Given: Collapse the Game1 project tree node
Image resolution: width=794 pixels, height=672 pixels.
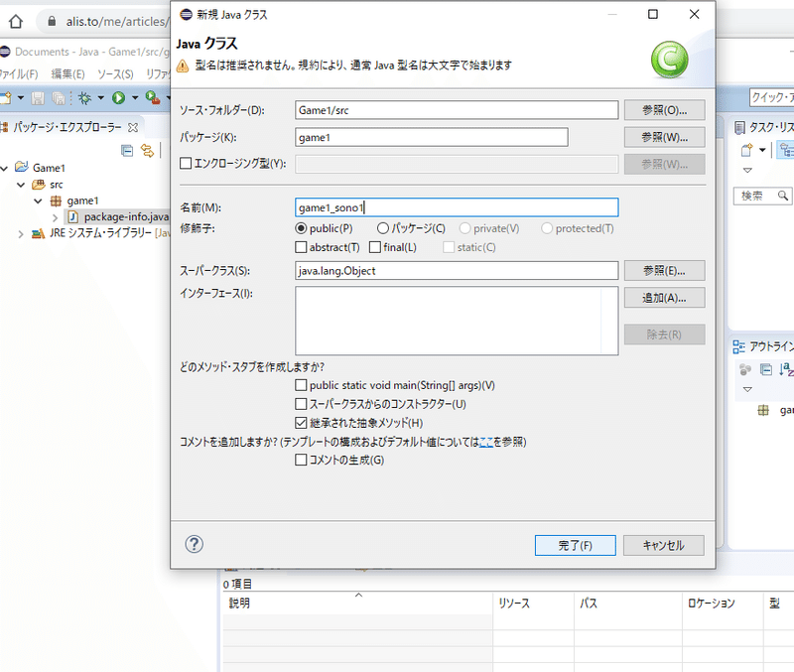Looking at the screenshot, I should [x=5, y=168].
